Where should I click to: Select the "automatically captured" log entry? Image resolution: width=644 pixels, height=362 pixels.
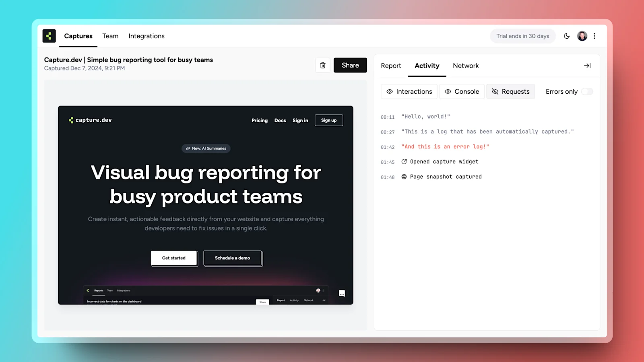coord(487,132)
